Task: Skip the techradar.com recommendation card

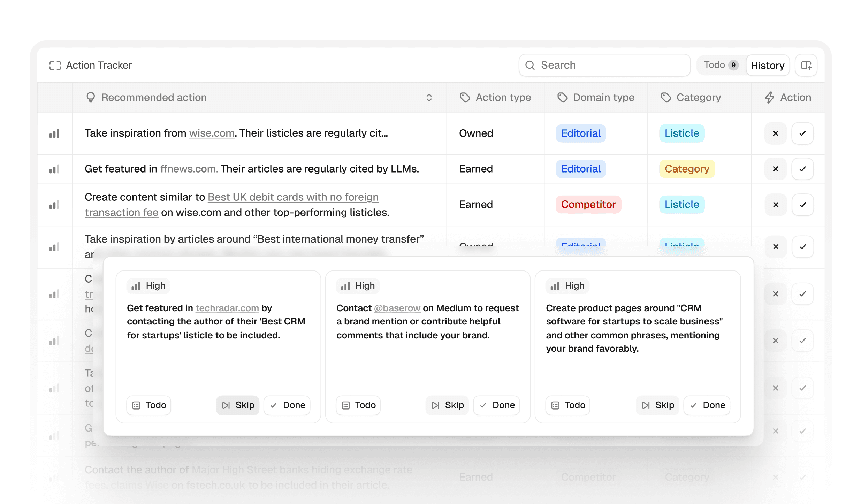Action: (x=238, y=405)
